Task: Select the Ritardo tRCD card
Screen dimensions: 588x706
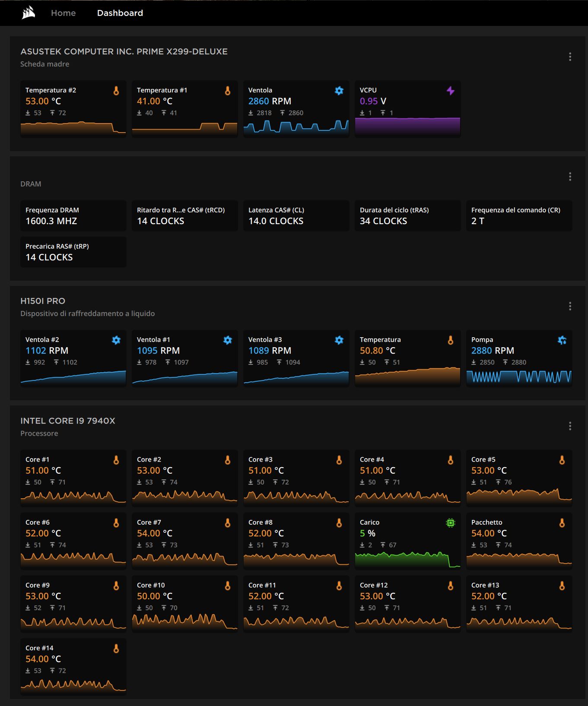Action: tap(185, 215)
